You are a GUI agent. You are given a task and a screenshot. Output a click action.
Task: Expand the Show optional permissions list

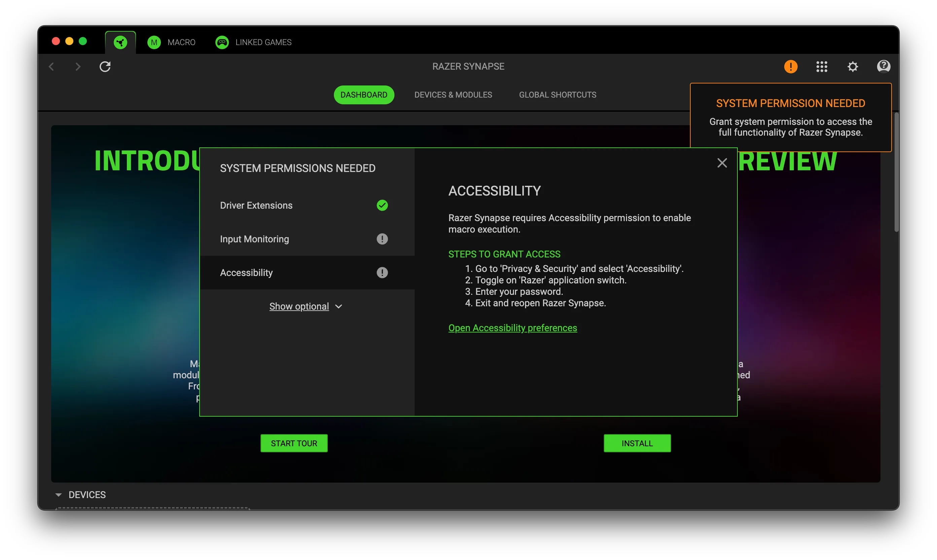pos(306,306)
